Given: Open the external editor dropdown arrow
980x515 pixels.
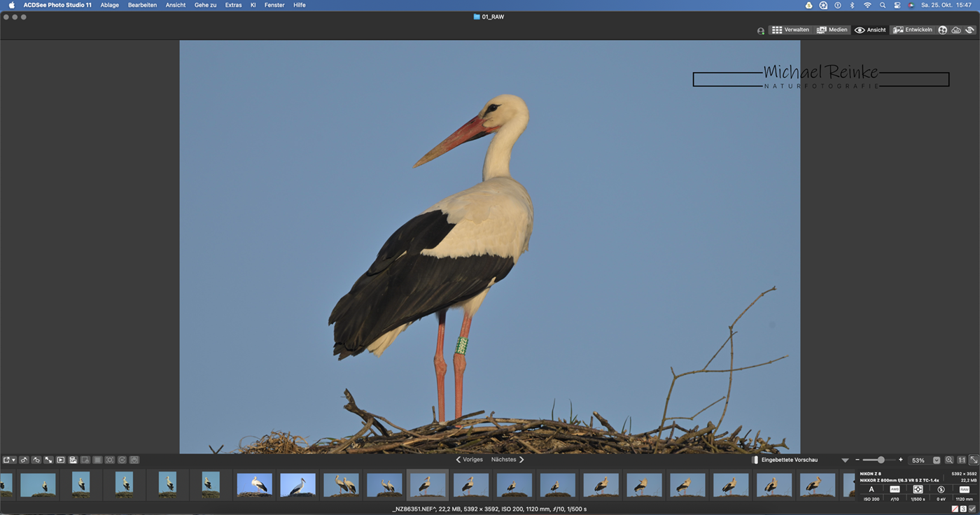Looking at the screenshot, I should (13, 460).
